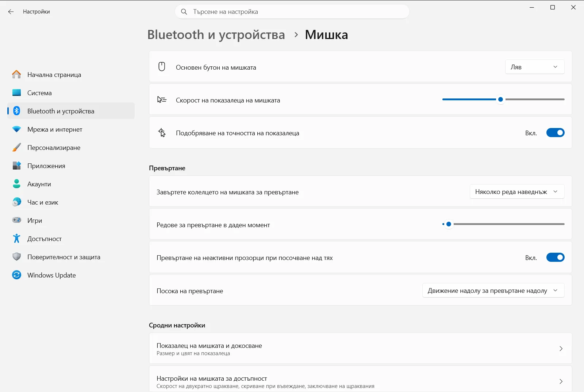This screenshot has width=584, height=392.
Task: Open Акаунти from the sidebar
Action: (x=71, y=184)
